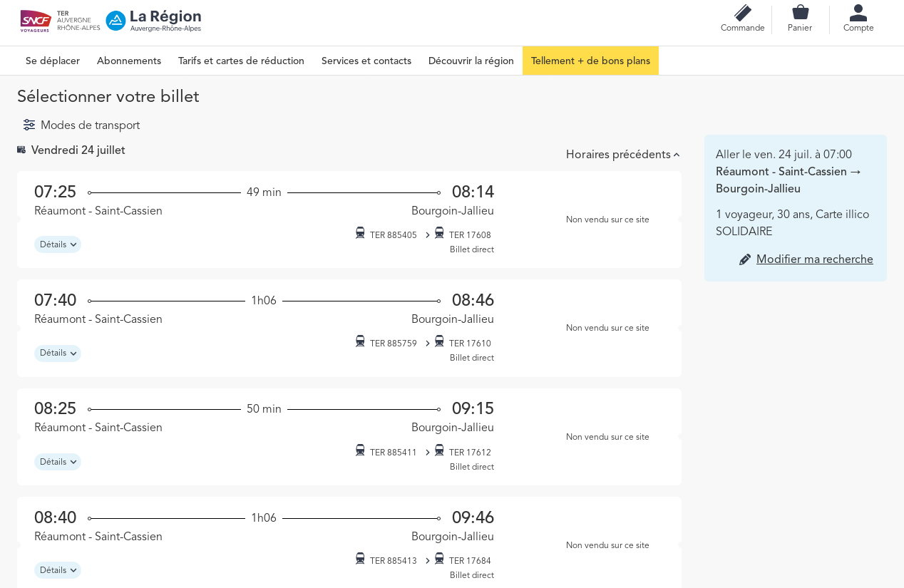Click Non vendu sur ce site for 08:25 trip
This screenshot has height=588, width=904.
coord(607,437)
